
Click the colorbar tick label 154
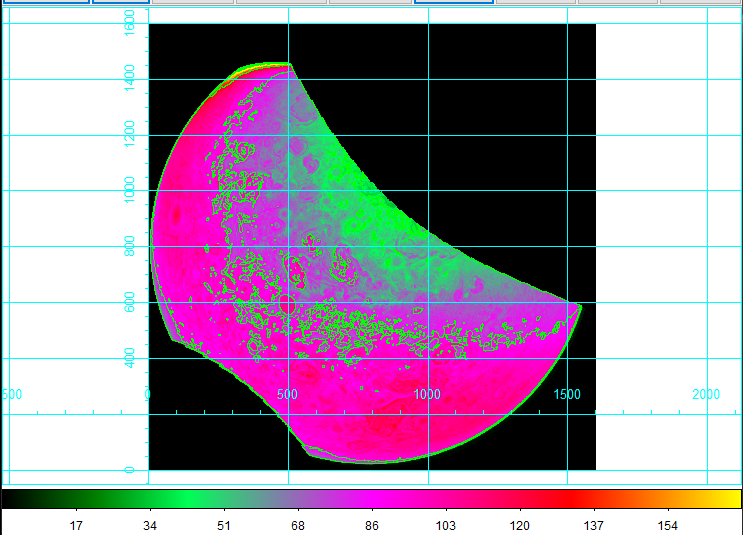tap(668, 525)
